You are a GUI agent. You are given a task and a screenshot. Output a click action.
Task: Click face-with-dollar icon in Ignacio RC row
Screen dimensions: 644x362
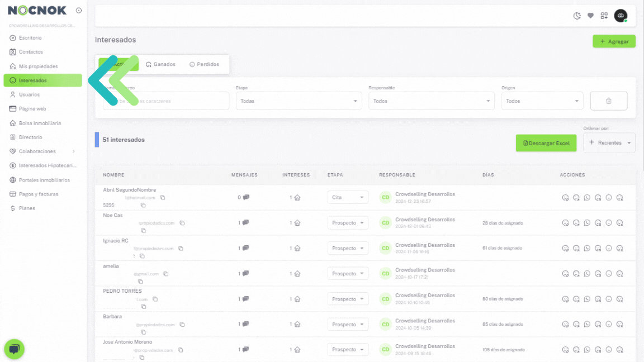click(x=598, y=248)
